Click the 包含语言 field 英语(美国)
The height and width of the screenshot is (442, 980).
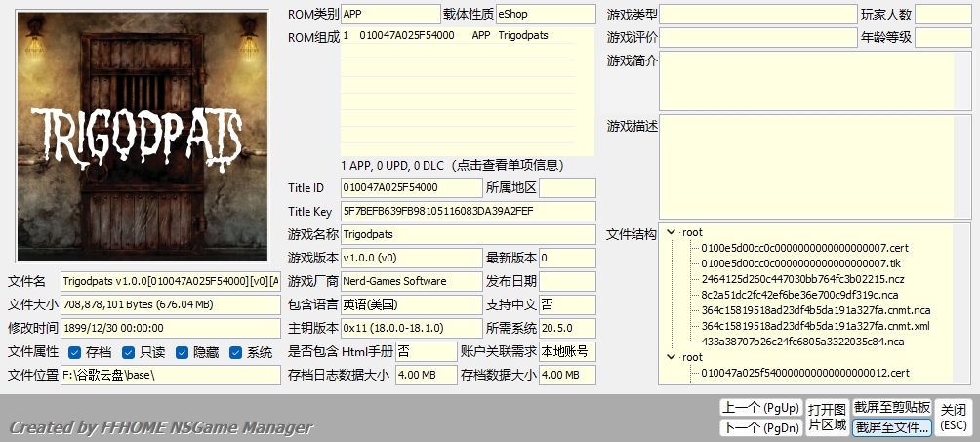point(411,304)
